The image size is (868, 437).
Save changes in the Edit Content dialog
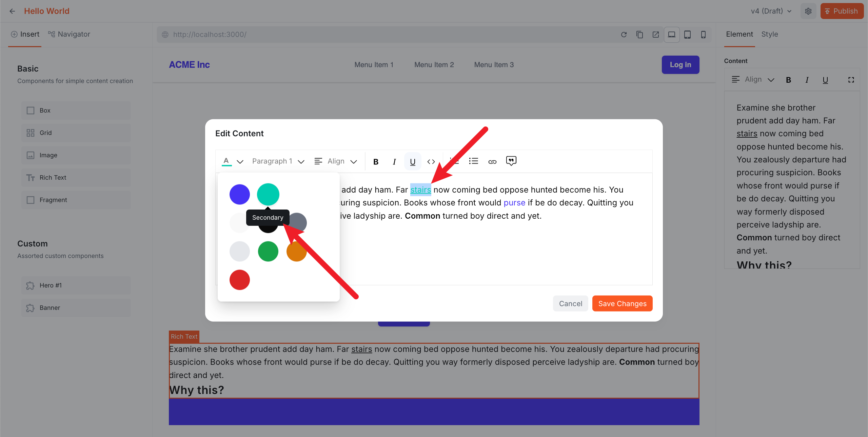(622, 303)
